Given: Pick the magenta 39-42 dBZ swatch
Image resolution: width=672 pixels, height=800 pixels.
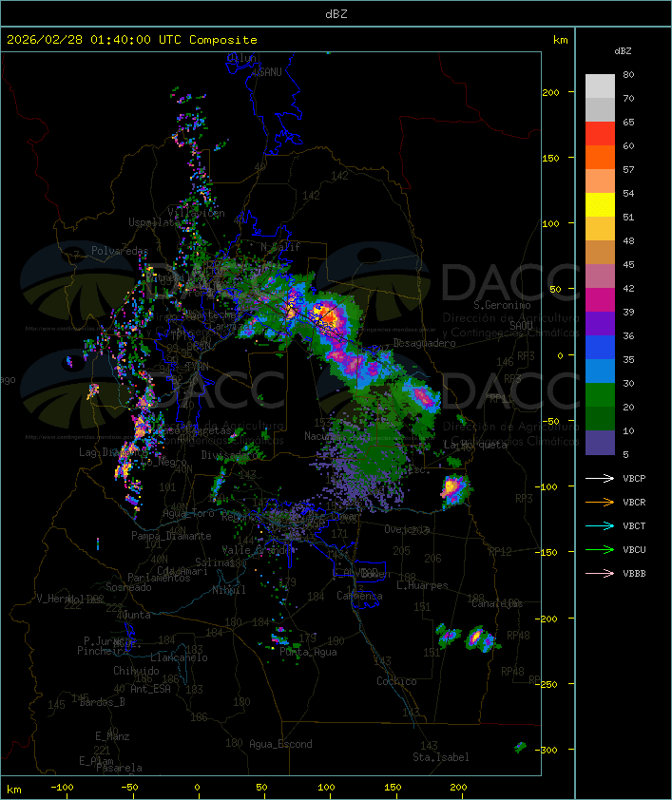Looking at the screenshot, I should click(600, 300).
